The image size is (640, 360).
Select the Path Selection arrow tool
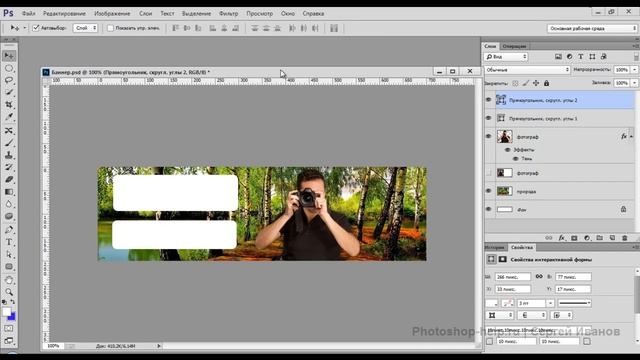coord(9,254)
